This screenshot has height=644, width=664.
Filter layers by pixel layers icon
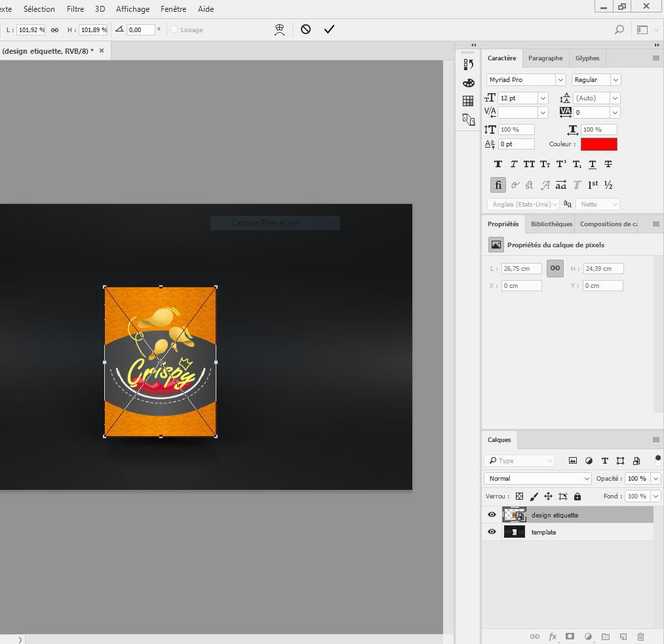572,460
